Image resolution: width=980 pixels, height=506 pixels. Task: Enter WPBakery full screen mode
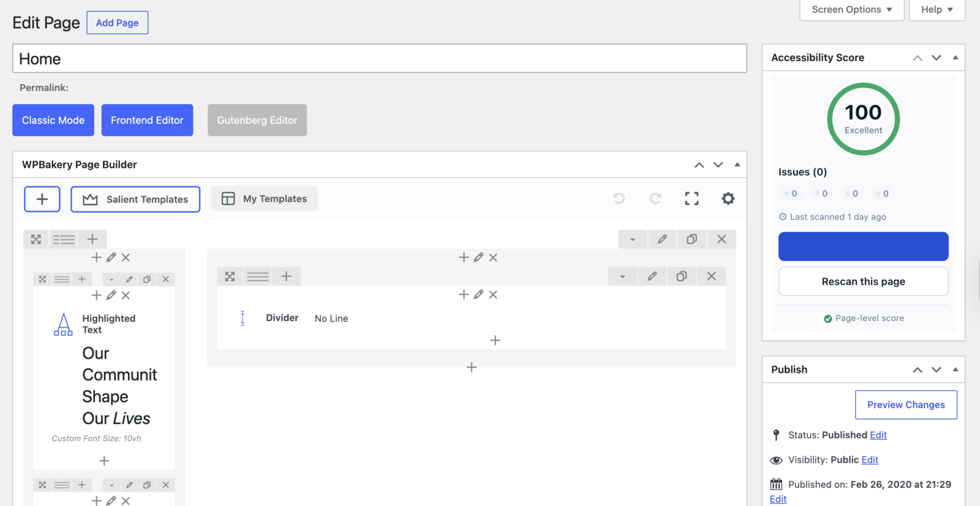(692, 198)
